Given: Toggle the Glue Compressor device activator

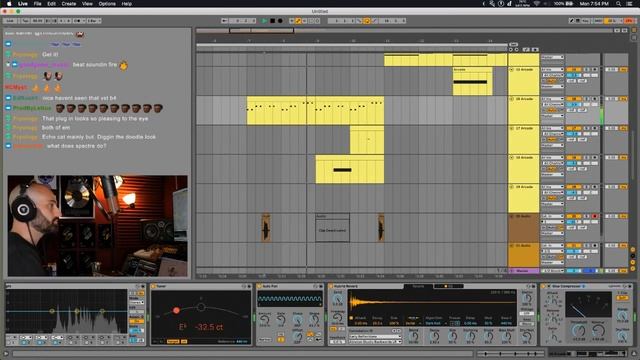Looking at the screenshot, I should [544, 287].
